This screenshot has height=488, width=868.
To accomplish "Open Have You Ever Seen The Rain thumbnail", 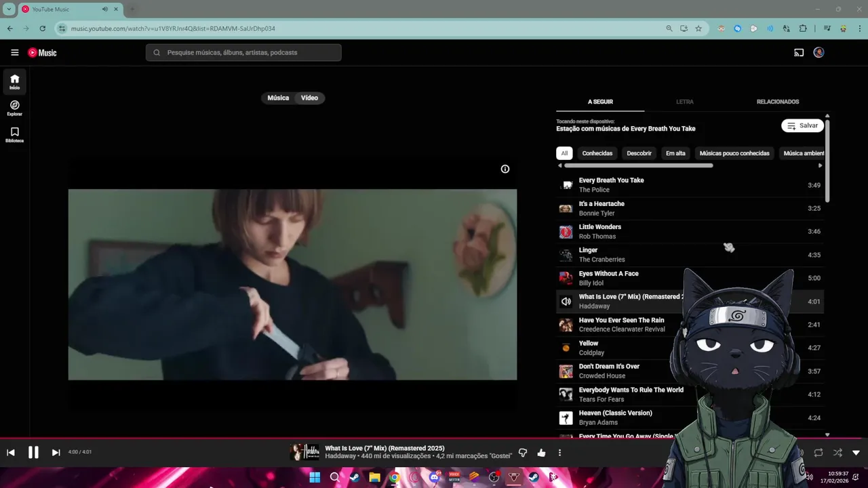I will tap(566, 325).
